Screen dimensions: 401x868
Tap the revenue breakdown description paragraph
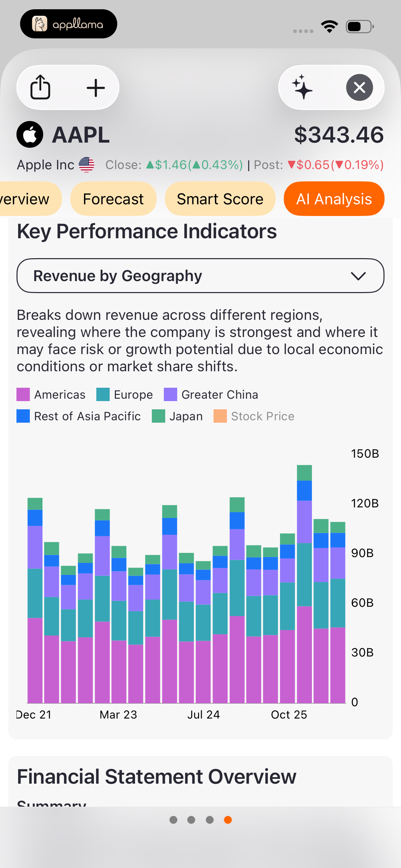click(200, 341)
